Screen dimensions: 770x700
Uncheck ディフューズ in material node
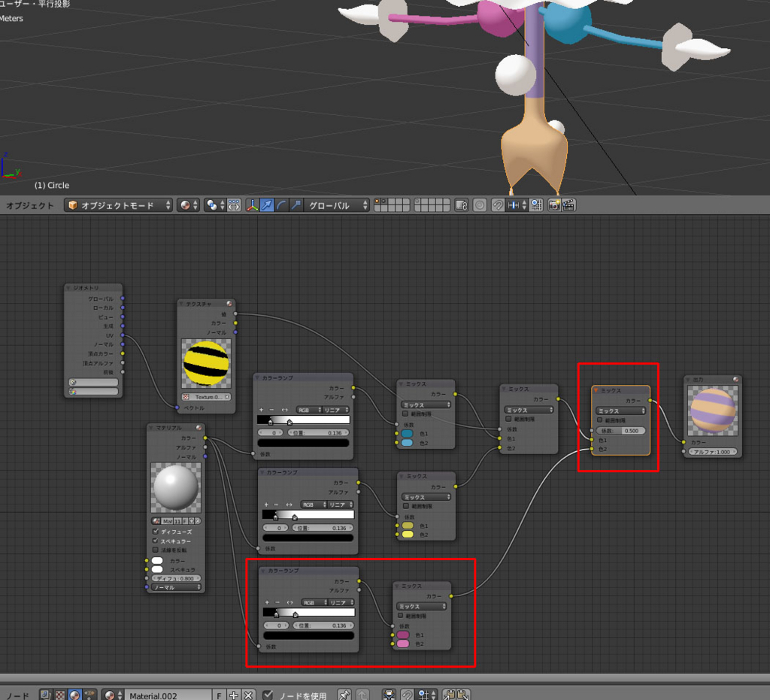pos(156,532)
